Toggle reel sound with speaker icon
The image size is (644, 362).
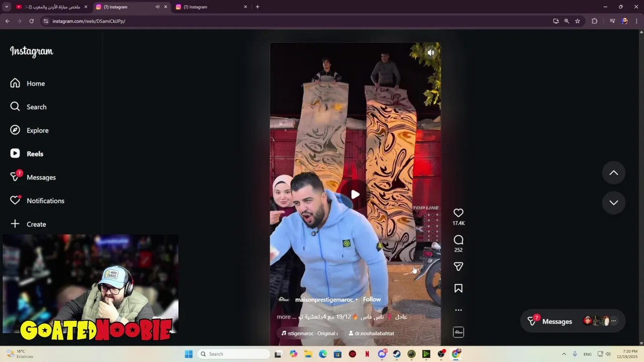click(x=431, y=52)
